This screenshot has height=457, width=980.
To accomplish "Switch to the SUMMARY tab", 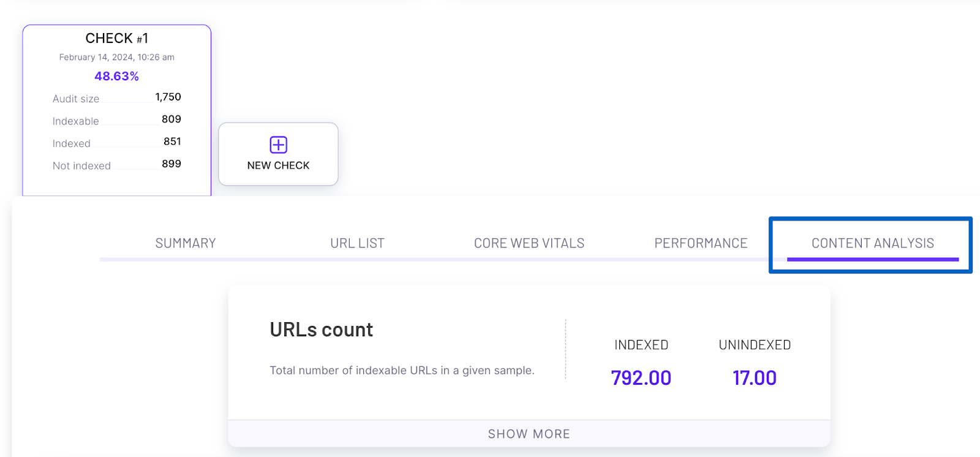I will click(x=186, y=243).
